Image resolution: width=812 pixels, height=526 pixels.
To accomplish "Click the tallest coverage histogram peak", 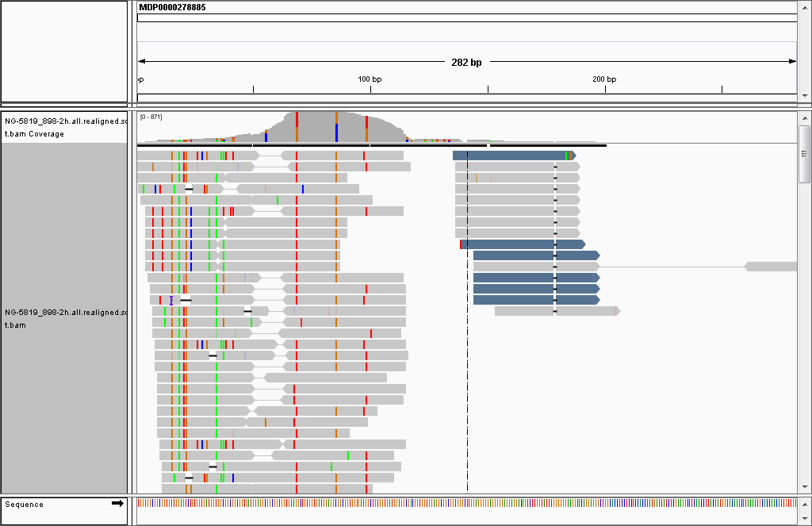I will click(x=316, y=126).
